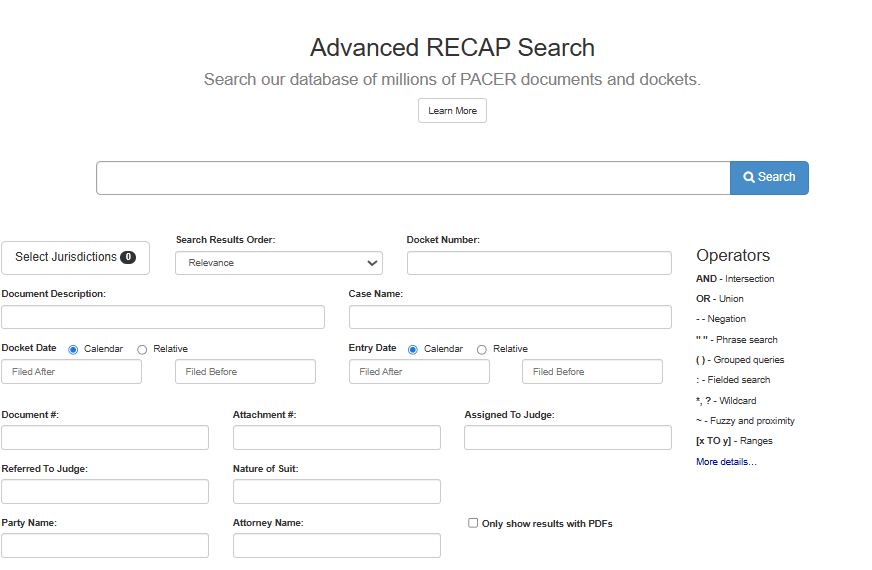Click the Document Description field
Image resolution: width=872 pixels, height=570 pixels.
pos(163,317)
